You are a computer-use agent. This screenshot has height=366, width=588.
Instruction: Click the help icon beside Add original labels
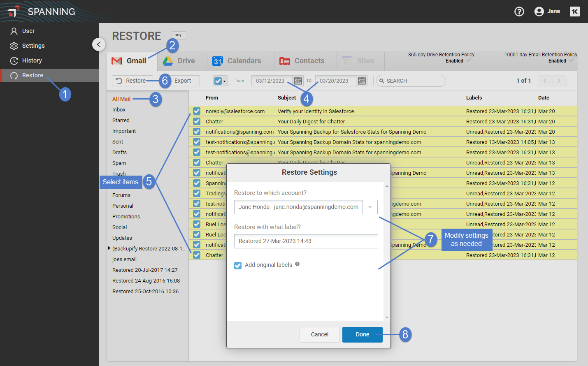(x=297, y=264)
